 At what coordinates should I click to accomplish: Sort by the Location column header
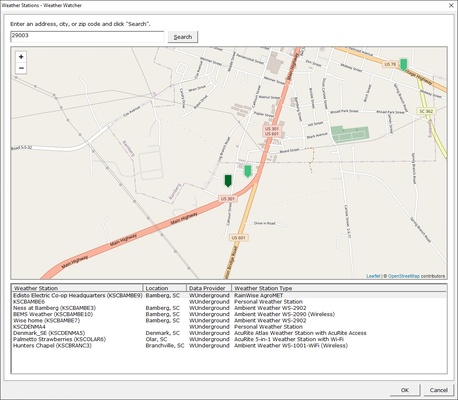click(x=164, y=288)
